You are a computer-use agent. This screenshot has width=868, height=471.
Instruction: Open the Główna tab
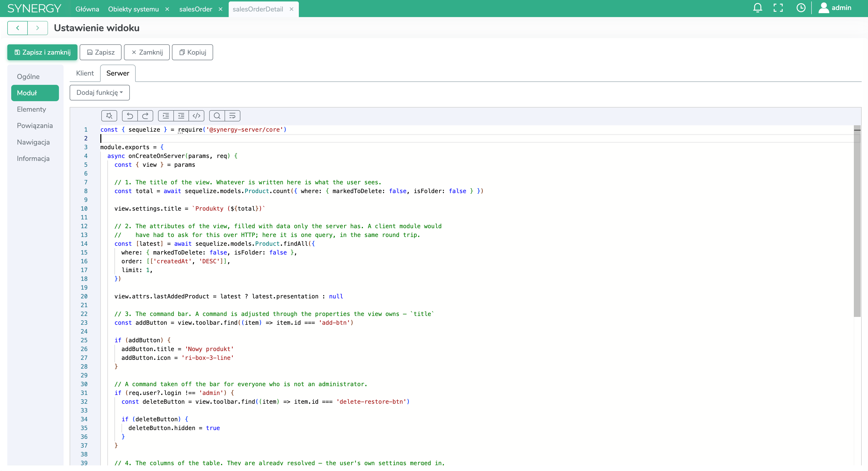point(87,9)
